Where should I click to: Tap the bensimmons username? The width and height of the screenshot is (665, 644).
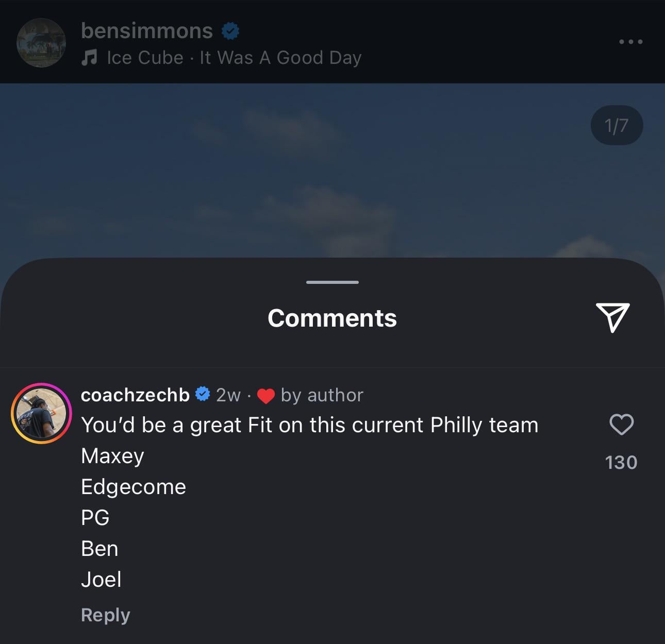click(x=147, y=31)
